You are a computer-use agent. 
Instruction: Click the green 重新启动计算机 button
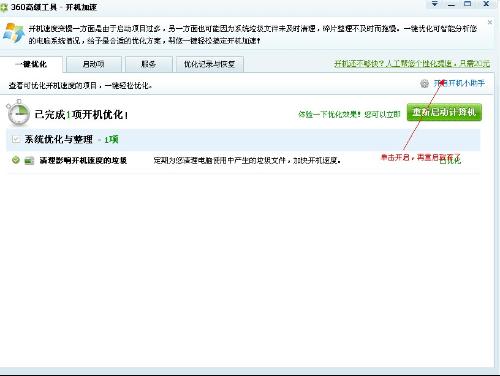coord(444,112)
